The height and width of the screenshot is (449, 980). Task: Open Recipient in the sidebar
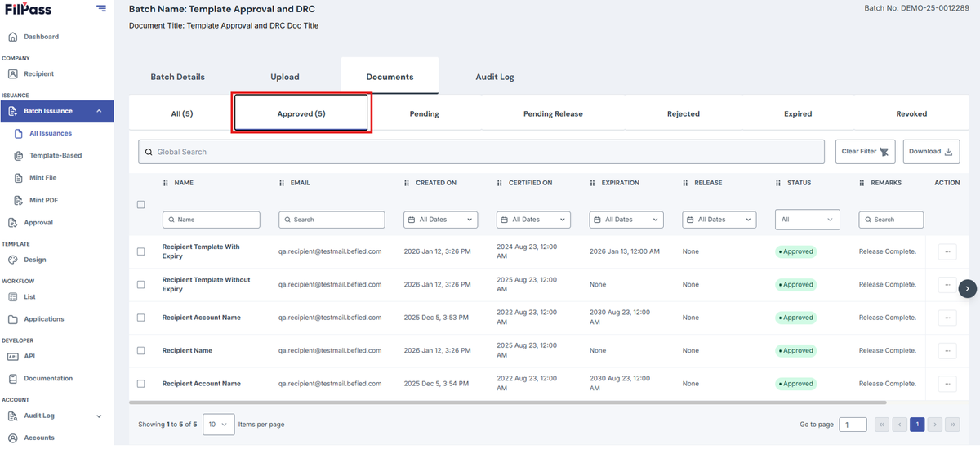click(x=38, y=73)
